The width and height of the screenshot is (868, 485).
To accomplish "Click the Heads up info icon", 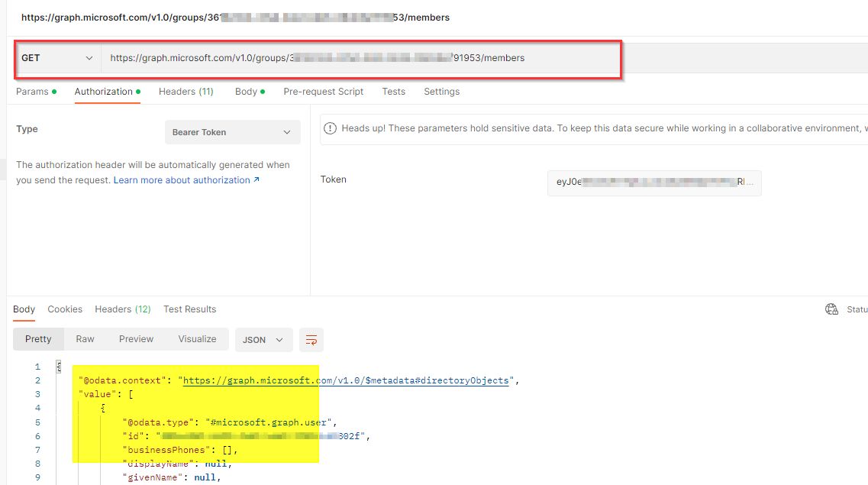I will coord(330,128).
